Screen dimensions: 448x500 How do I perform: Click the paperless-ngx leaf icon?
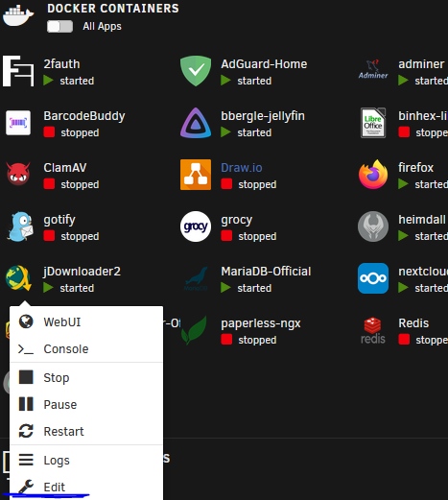coord(194,330)
